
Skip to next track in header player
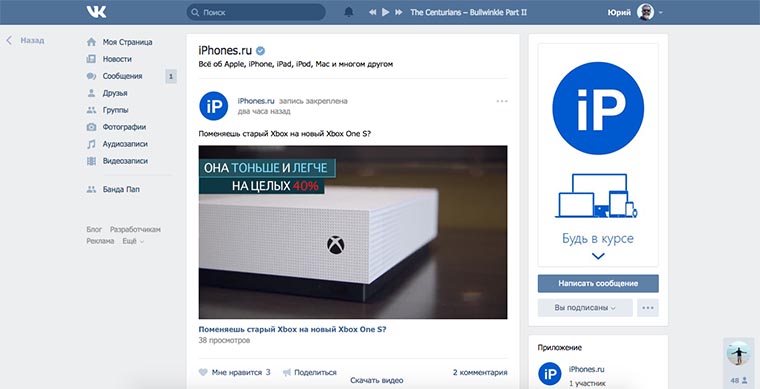[399, 12]
